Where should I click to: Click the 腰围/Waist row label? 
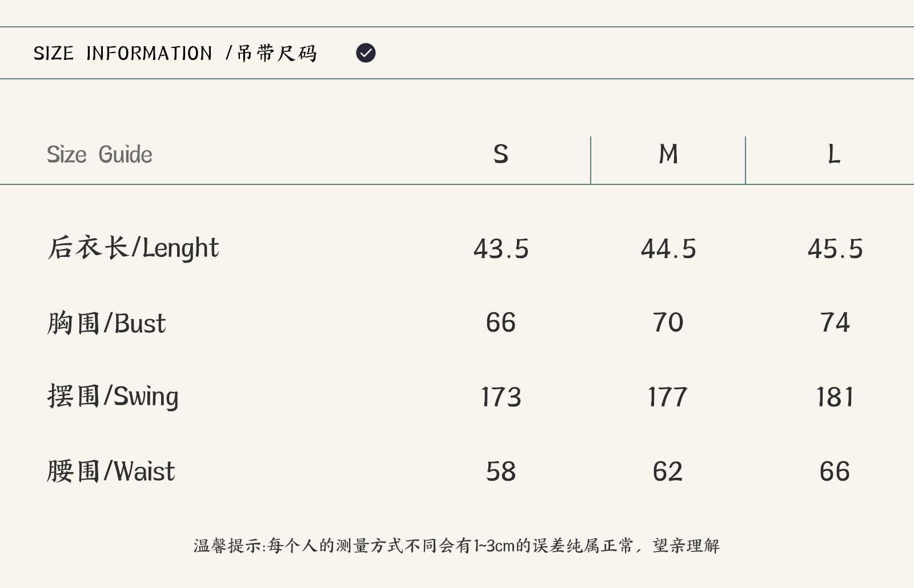click(111, 472)
